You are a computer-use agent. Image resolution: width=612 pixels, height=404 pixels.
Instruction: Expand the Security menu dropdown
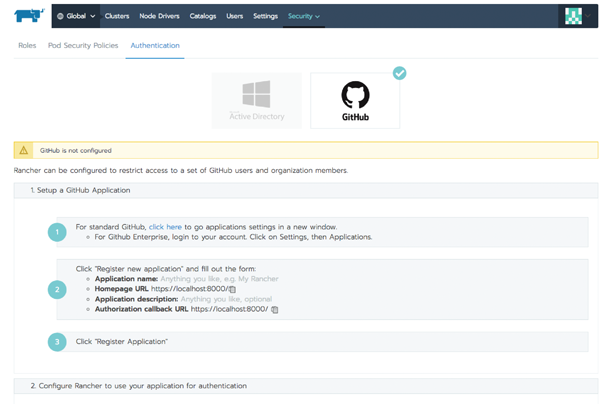(x=303, y=16)
